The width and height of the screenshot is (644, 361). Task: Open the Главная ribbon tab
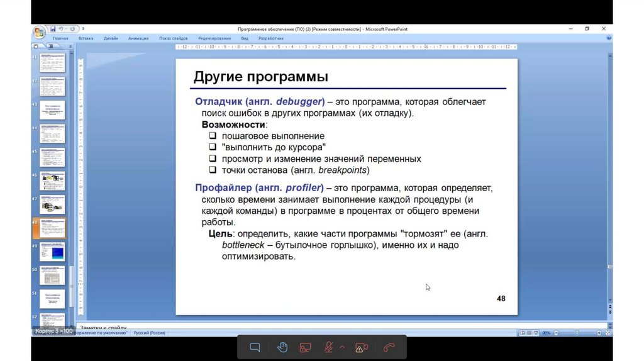click(60, 38)
